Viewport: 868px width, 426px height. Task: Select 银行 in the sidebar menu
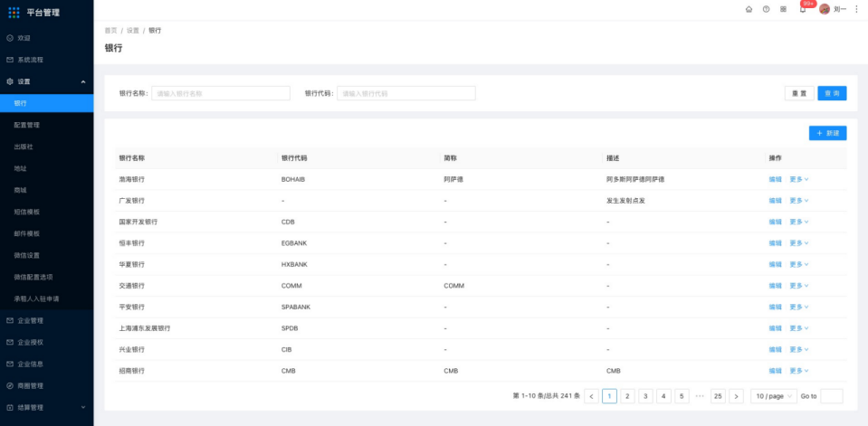tap(46, 103)
